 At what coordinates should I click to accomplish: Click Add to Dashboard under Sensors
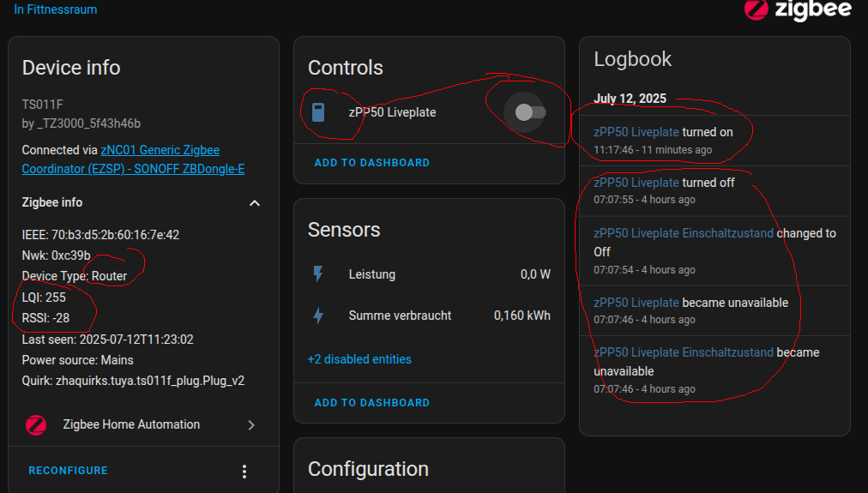[371, 403]
